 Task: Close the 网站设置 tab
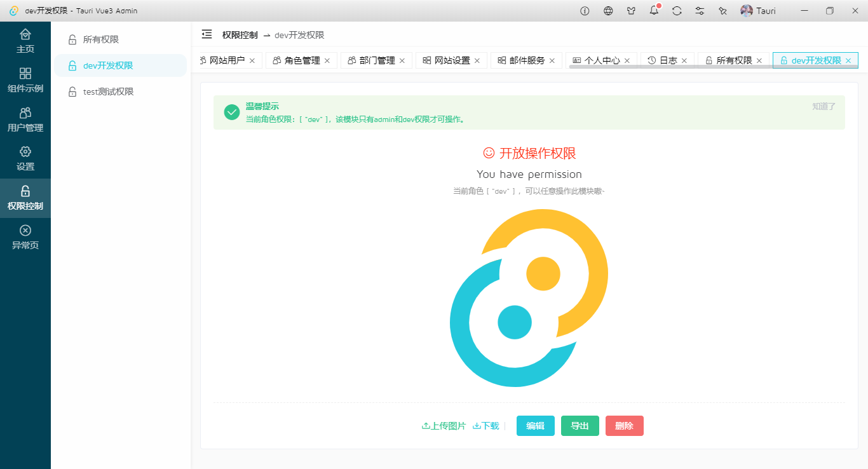pos(477,61)
